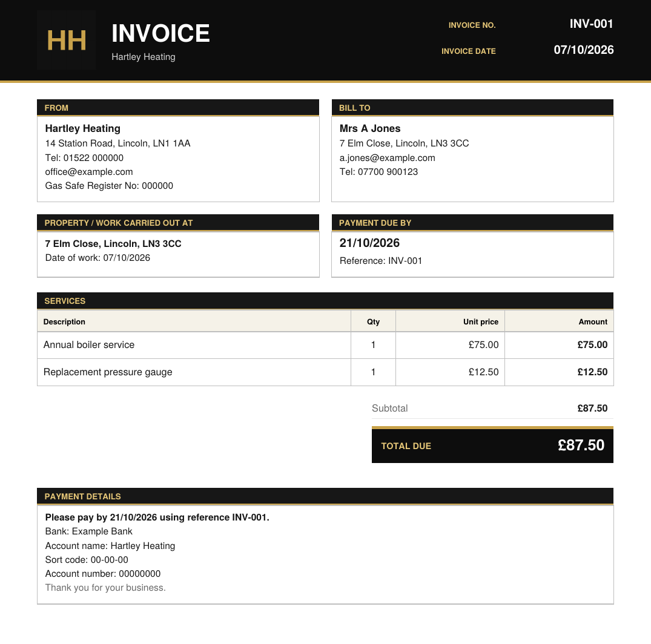
Task: Click the INVOICE heading
Action: point(160,33)
